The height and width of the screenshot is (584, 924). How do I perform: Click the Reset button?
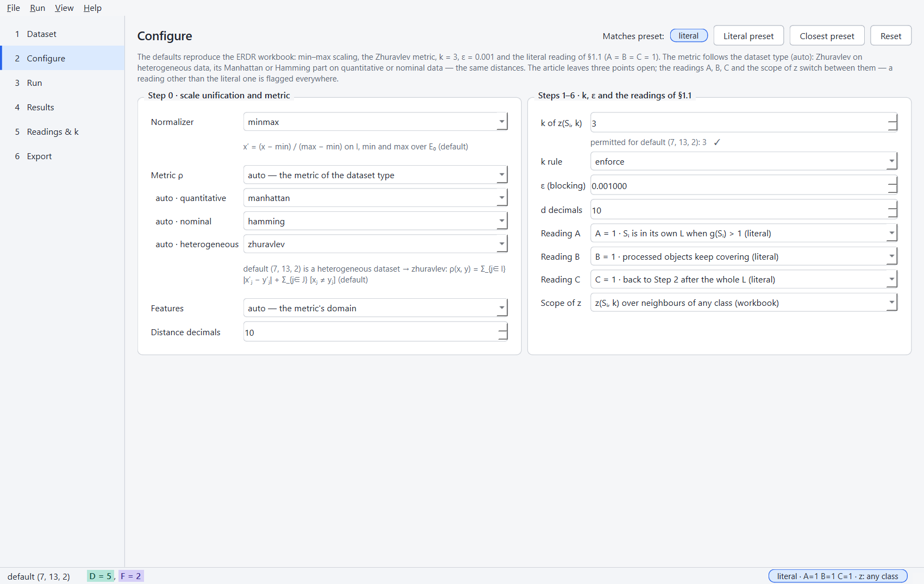coord(890,36)
